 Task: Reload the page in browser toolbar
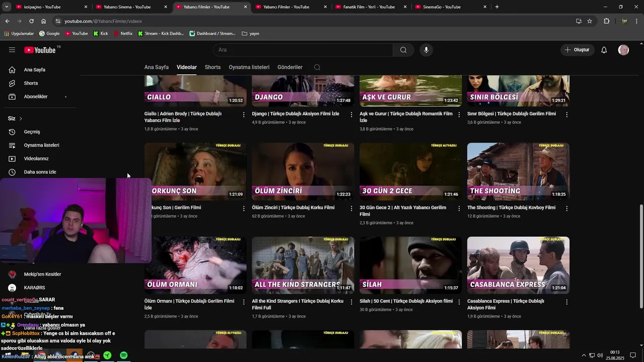click(31, 21)
